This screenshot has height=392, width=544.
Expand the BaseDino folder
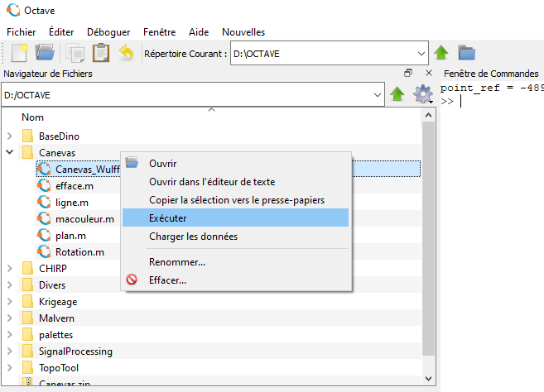pyautogui.click(x=10, y=136)
